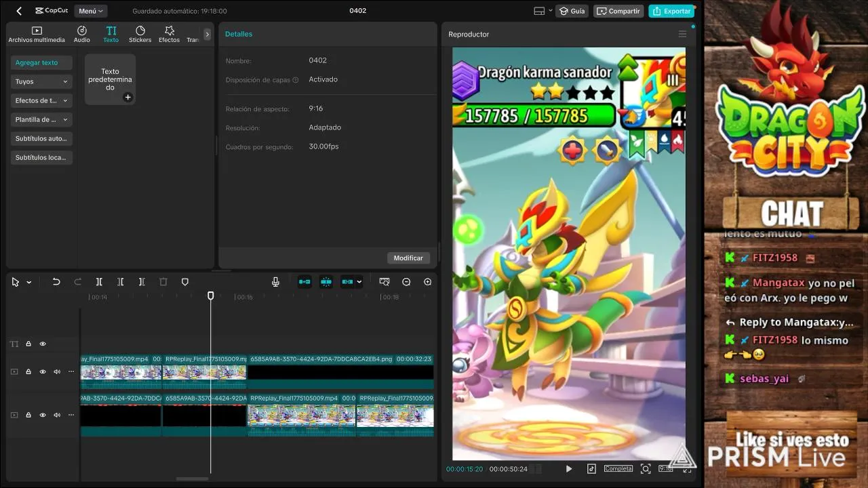Open more options for lower video track
Viewport: 868px width, 488px height.
pyautogui.click(x=71, y=415)
